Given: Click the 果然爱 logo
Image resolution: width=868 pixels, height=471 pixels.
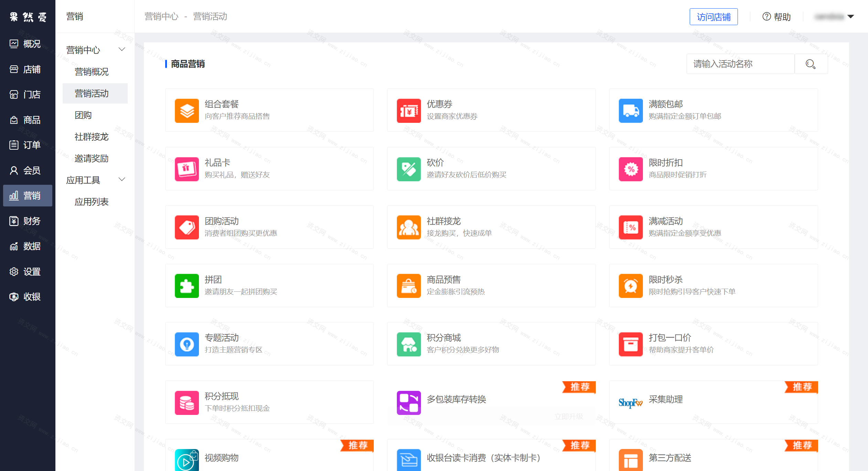Looking at the screenshot, I should coord(28,17).
